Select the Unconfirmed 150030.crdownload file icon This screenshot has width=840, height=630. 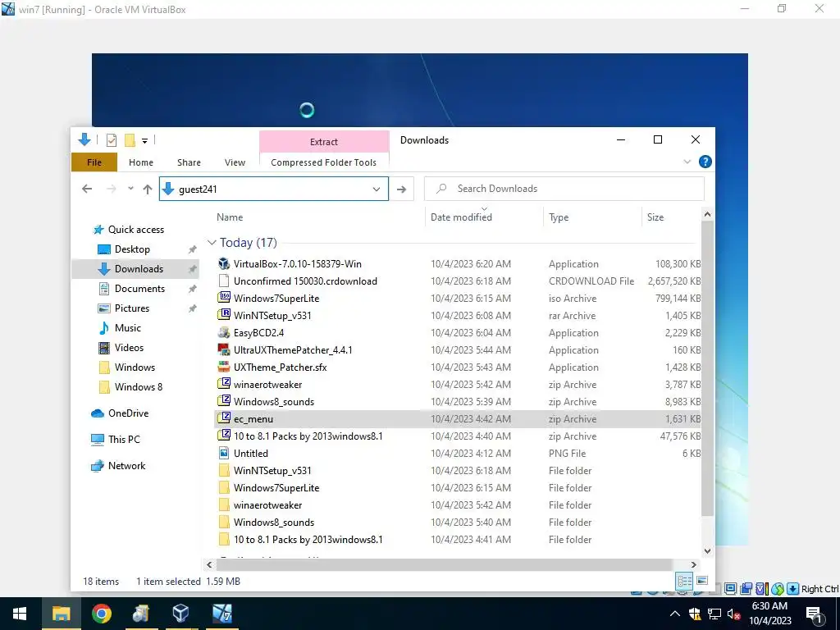point(224,281)
